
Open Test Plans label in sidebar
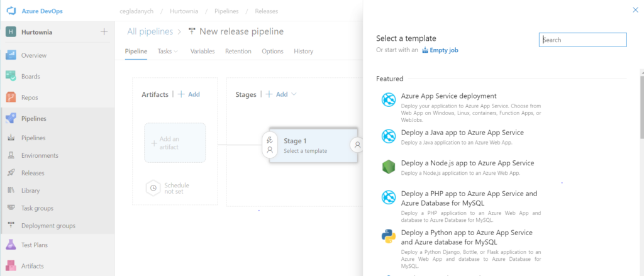click(35, 245)
